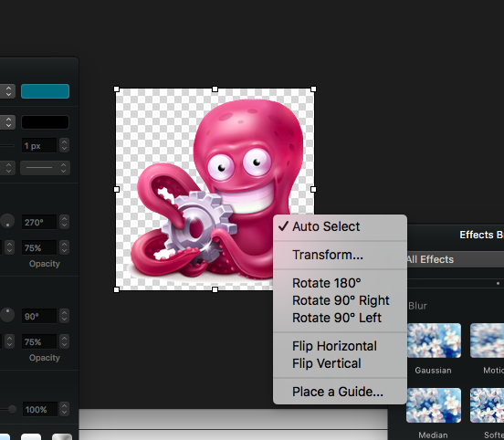Open the popup menu left of line style dropdown

click(x=7, y=168)
